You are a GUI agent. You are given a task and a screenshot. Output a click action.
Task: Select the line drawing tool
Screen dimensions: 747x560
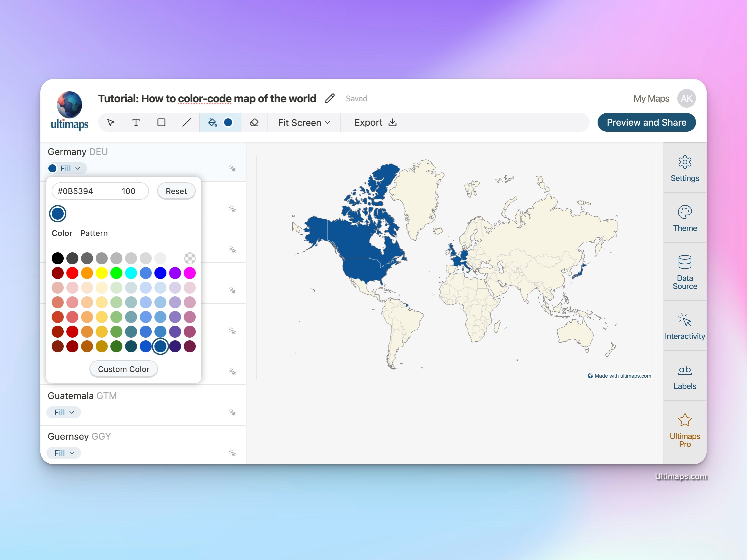tap(186, 122)
